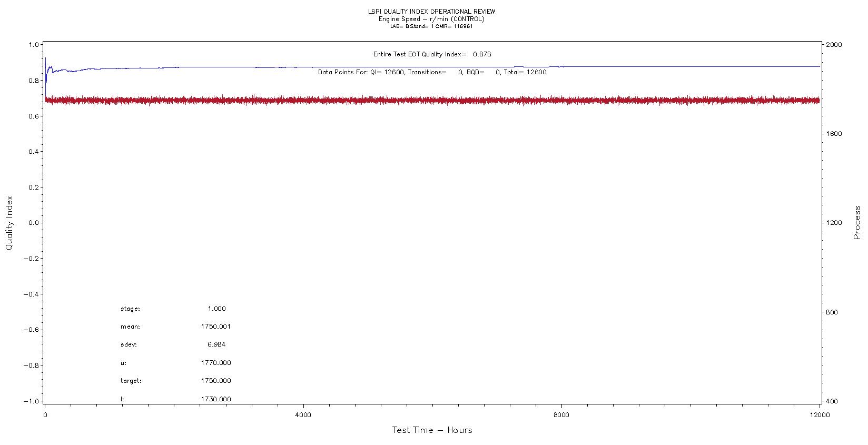Click the mean value 1750.001
868x445 pixels.
click(x=216, y=327)
